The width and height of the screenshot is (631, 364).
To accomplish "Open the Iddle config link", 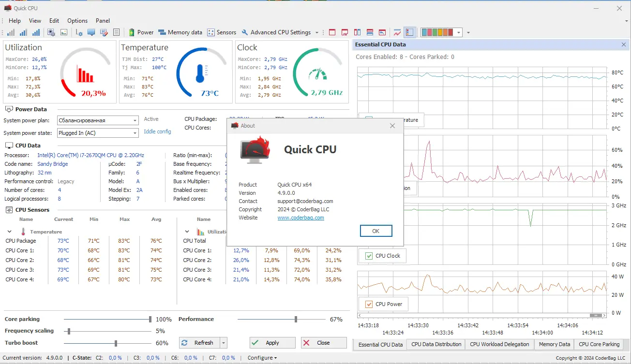I will [157, 131].
